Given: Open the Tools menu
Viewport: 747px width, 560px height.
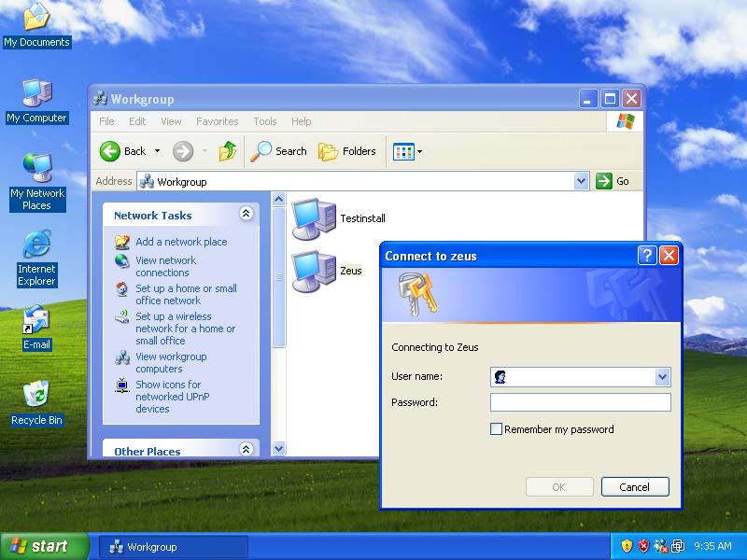Looking at the screenshot, I should click(265, 121).
